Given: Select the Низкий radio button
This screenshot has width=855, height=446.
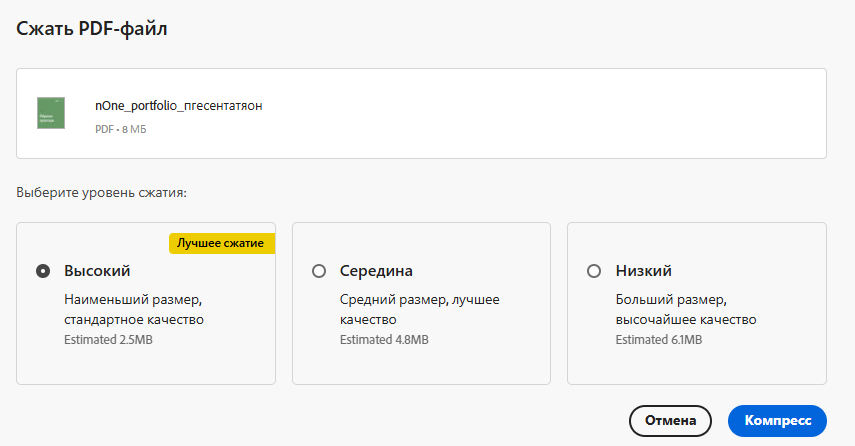Looking at the screenshot, I should (x=594, y=271).
